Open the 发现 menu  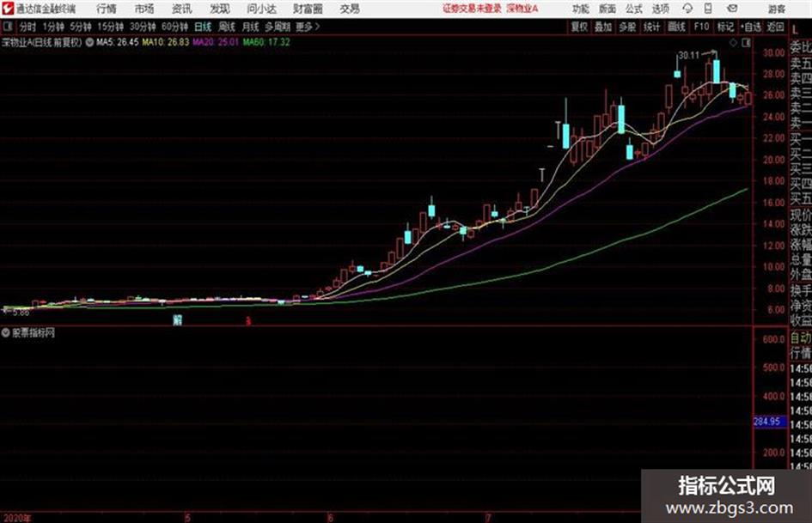tap(220, 9)
